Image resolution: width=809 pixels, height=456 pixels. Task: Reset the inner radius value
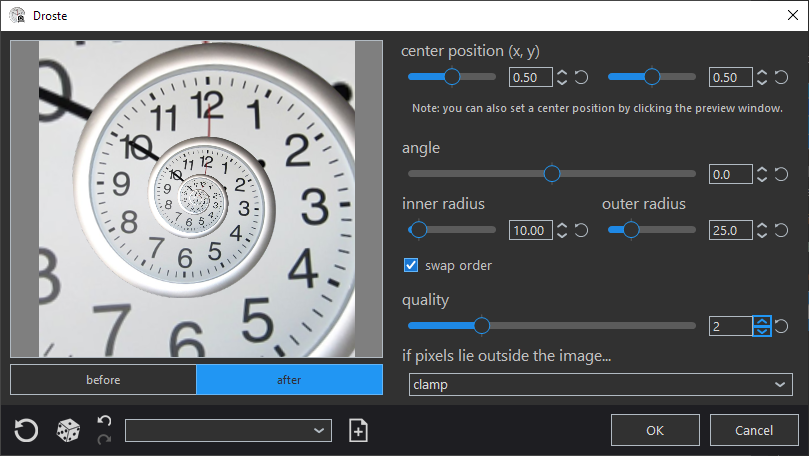click(x=581, y=230)
